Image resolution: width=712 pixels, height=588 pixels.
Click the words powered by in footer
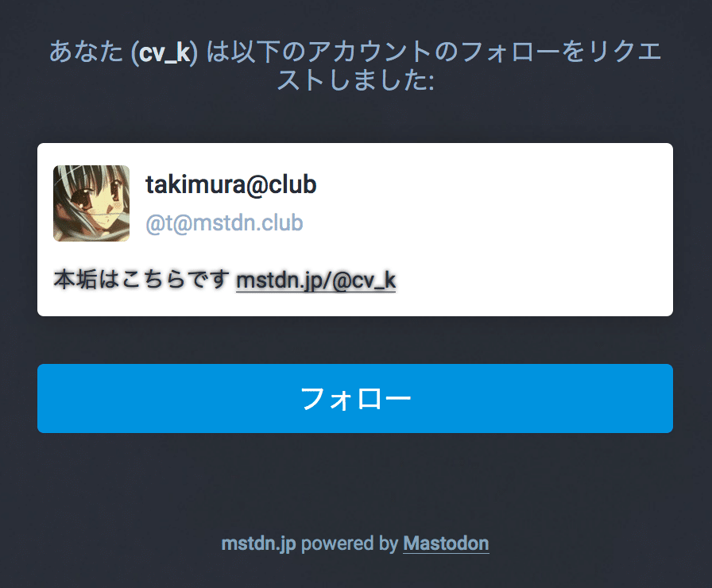(350, 544)
